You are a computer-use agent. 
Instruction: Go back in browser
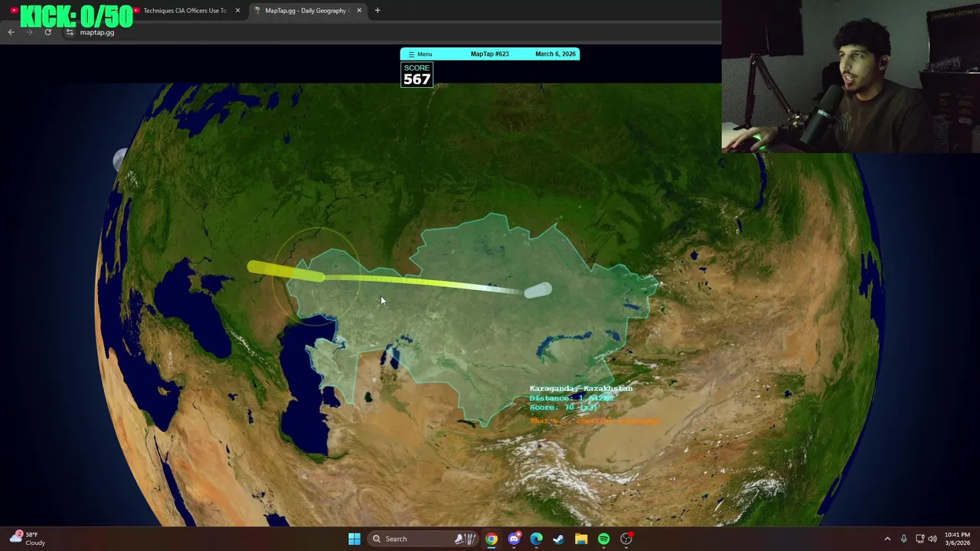click(x=11, y=32)
